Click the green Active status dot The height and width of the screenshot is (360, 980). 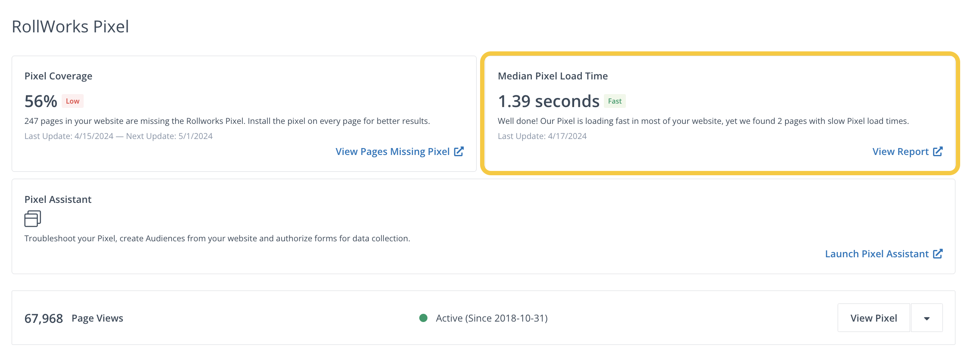pyautogui.click(x=423, y=318)
